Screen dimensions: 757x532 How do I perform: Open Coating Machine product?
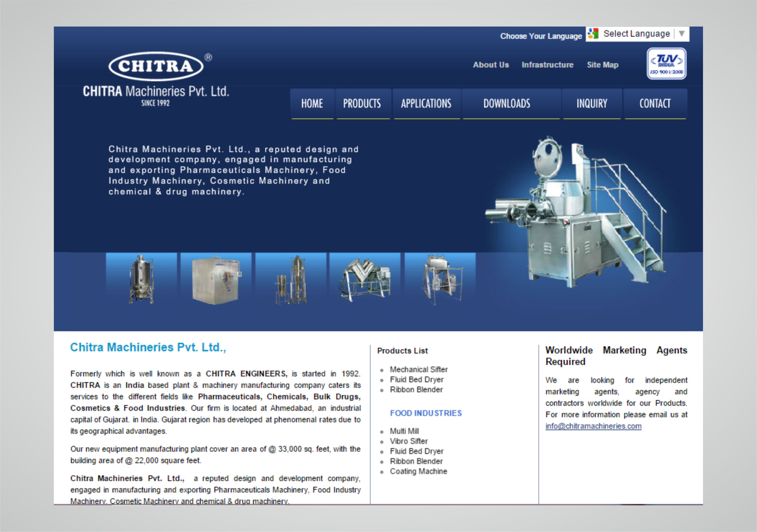pyautogui.click(x=418, y=471)
